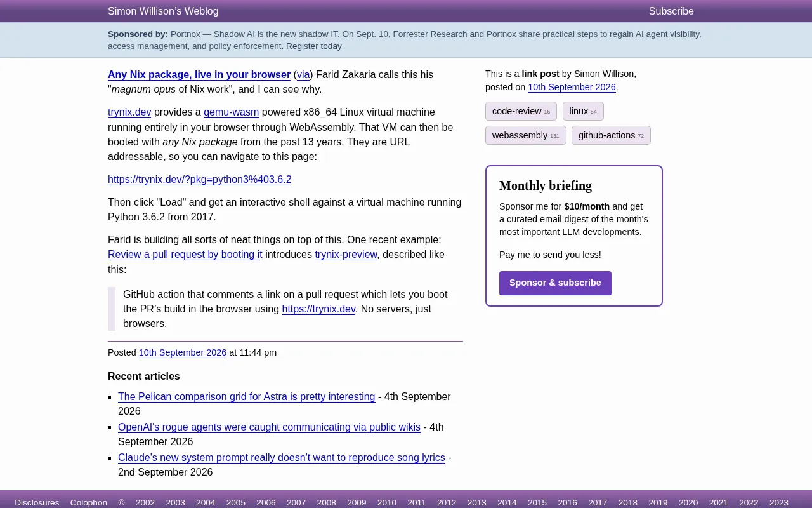Open the trynix.dev python3 3.6.2 URL

[x=200, y=179]
